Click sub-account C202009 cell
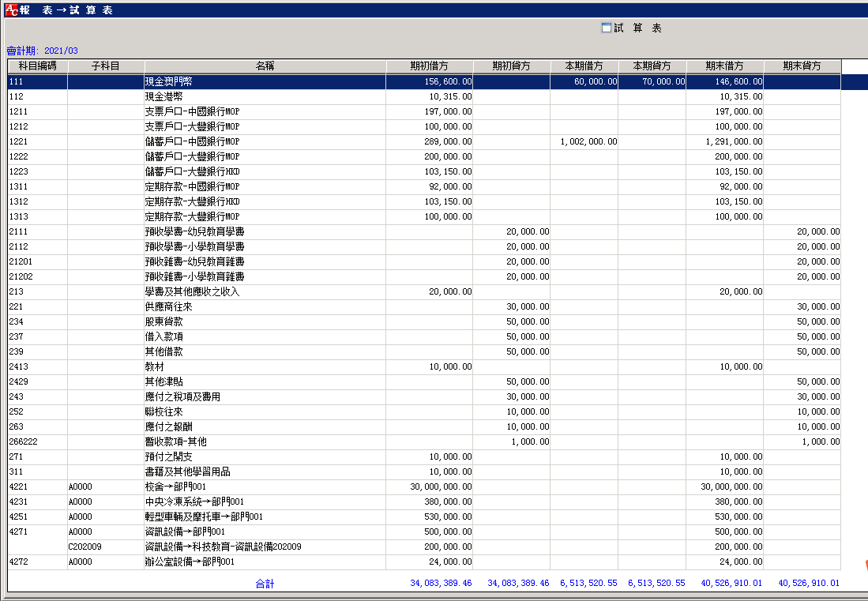868x601 pixels. pos(85,547)
